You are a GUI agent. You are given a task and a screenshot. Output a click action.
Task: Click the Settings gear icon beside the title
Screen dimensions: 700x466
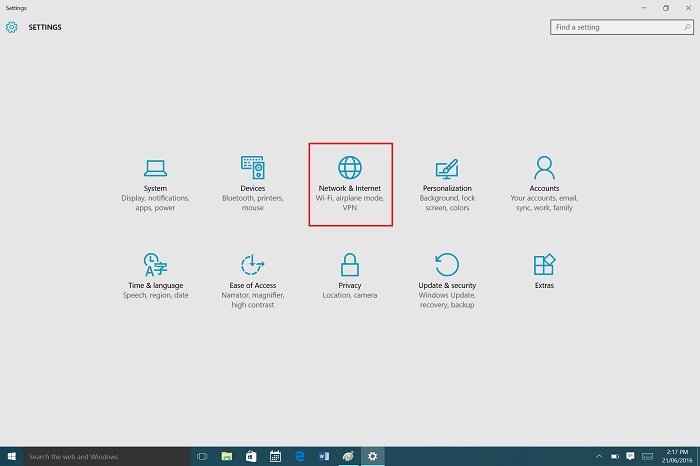[12, 27]
